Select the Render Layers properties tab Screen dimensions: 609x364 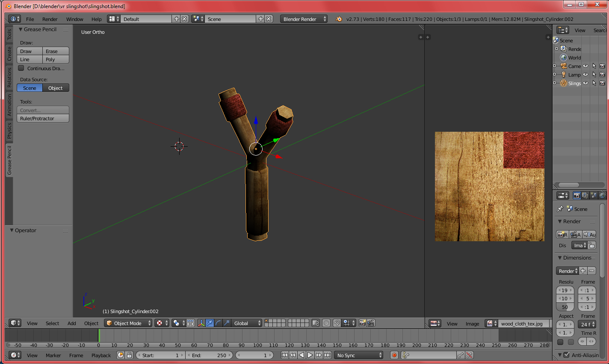coord(585,195)
